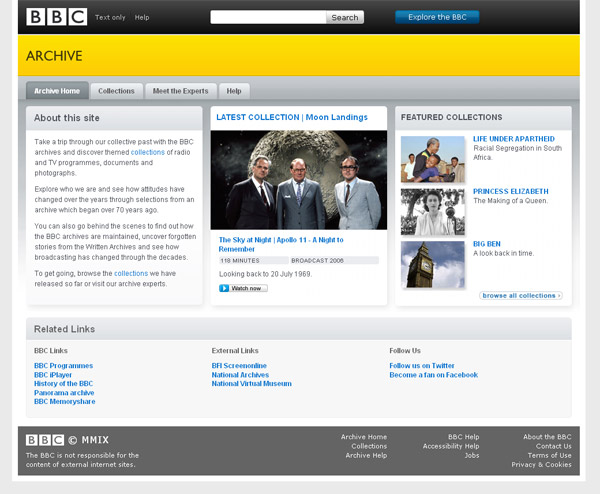Click the 'BBC Links' column heading
This screenshot has height=494, width=600.
pyautogui.click(x=51, y=351)
